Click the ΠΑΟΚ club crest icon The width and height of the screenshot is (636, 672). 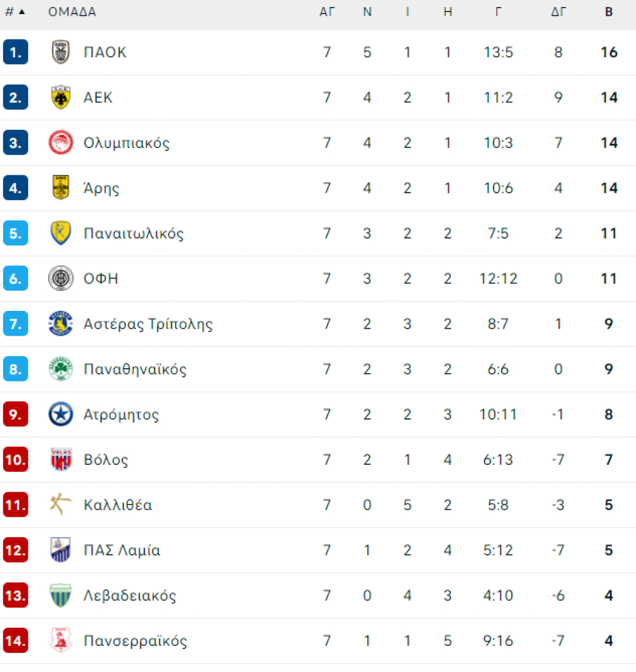(60, 52)
